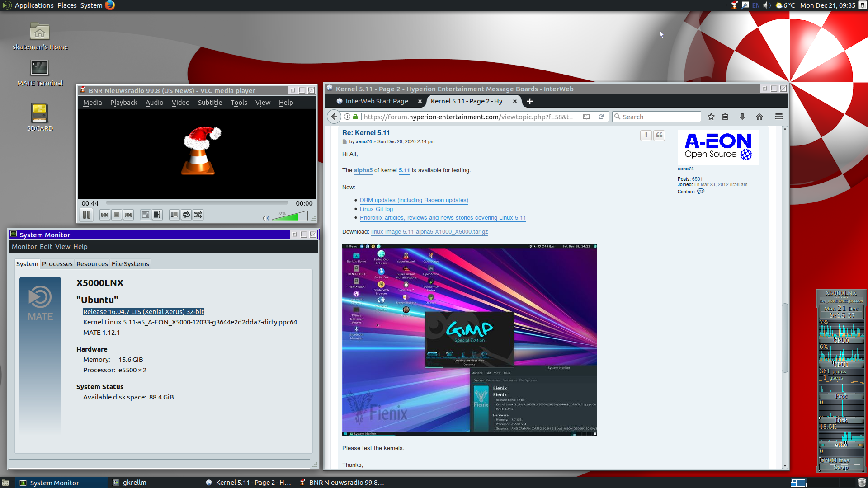Open the Applications menu in panel

point(34,5)
